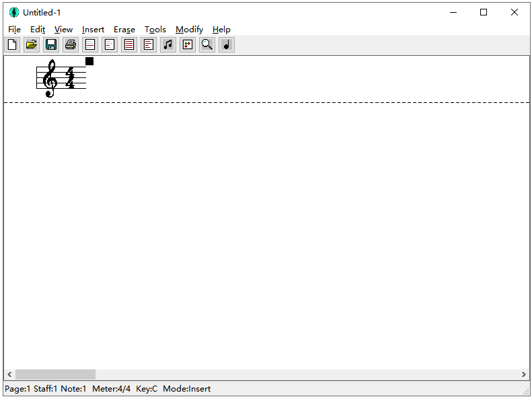Click Meter:4/4 in the status bar

(111, 388)
